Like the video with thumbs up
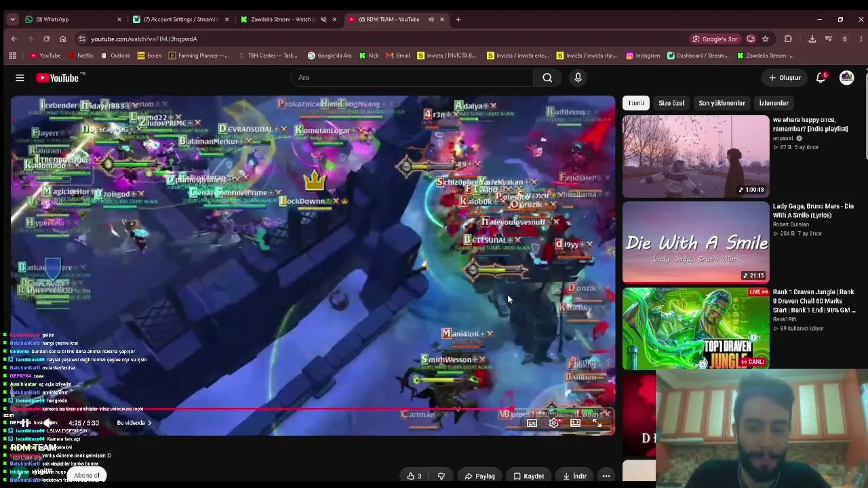This screenshot has width=868, height=488. click(414, 476)
